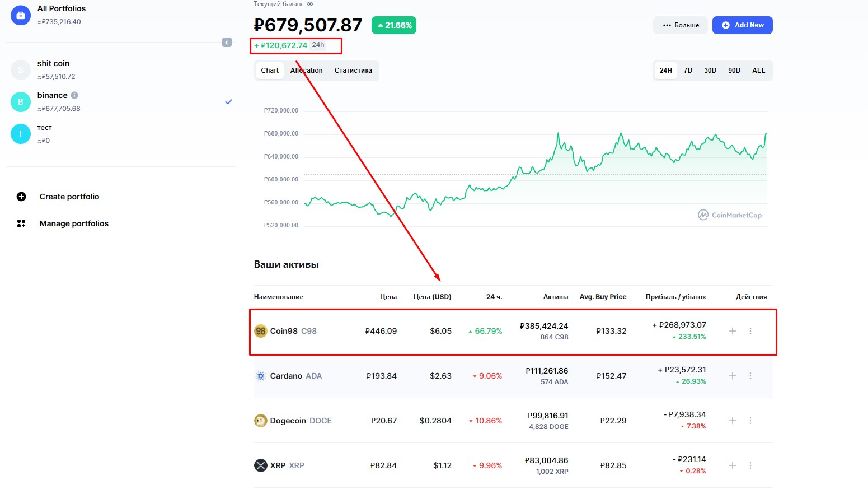Select the ALL time range
Image resolution: width=868 pixels, height=494 pixels.
[758, 71]
